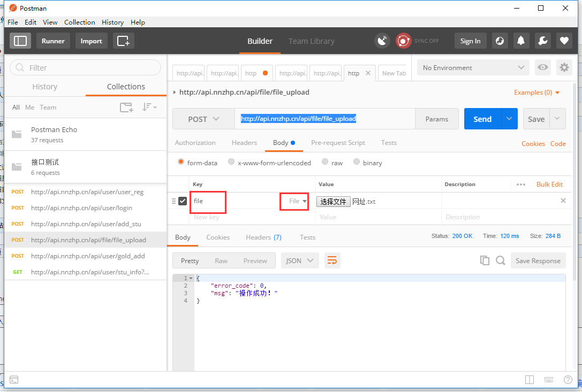
Task: Click the Runner button
Action: click(x=53, y=41)
